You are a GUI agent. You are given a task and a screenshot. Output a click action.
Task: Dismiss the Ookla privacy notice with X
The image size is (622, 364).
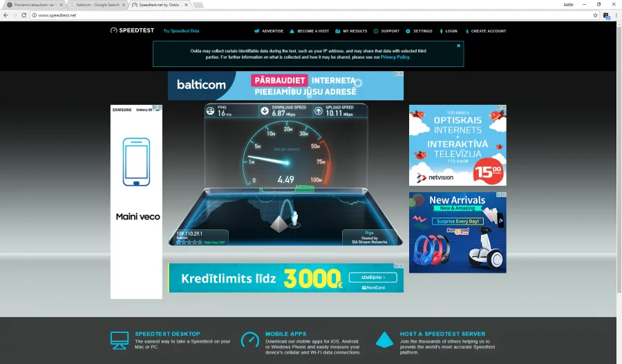(459, 46)
